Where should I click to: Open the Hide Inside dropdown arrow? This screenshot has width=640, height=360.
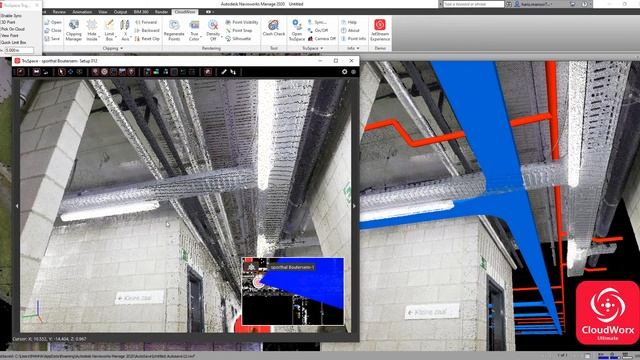click(x=99, y=38)
